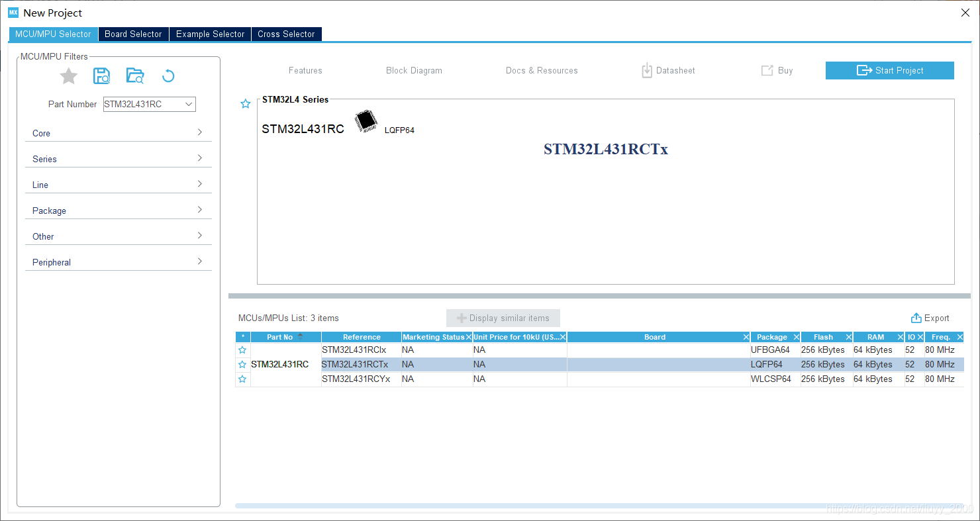The height and width of the screenshot is (521, 980).
Task: Expand the Line filter
Action: coord(117,185)
